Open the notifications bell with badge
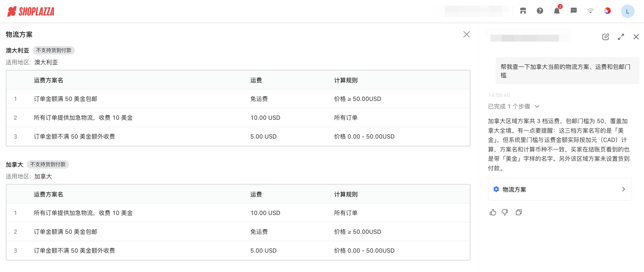This screenshot has height=272, width=644. 557,11
